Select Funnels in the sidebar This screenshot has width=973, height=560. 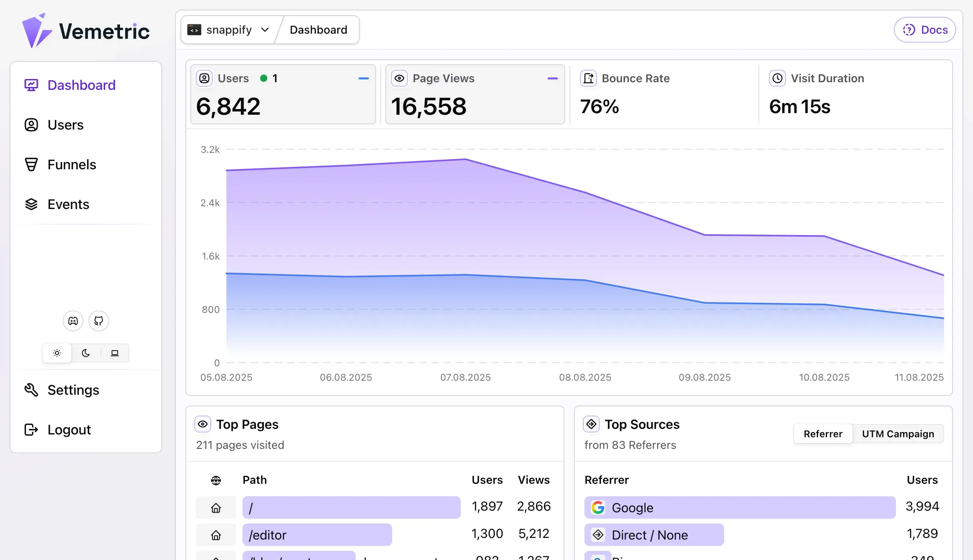click(71, 164)
